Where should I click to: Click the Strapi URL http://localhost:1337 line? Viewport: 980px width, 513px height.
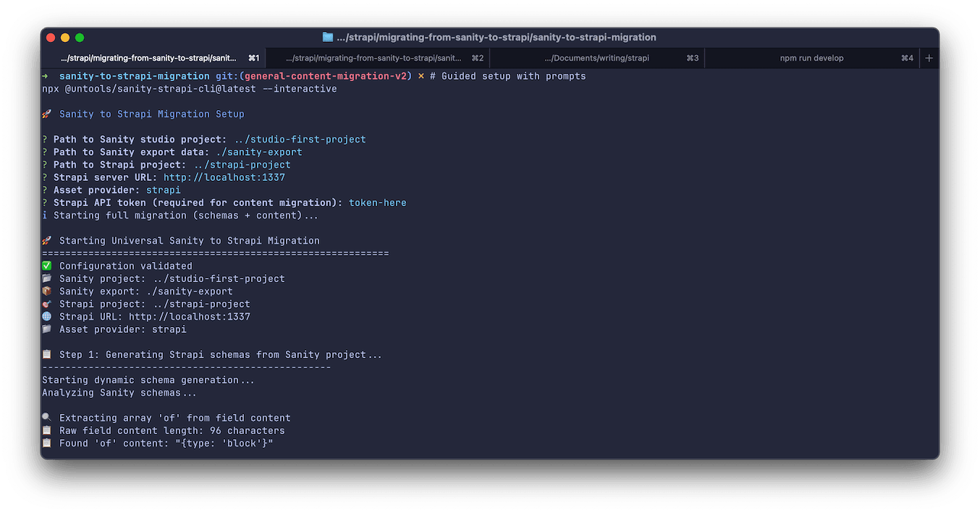pos(155,317)
